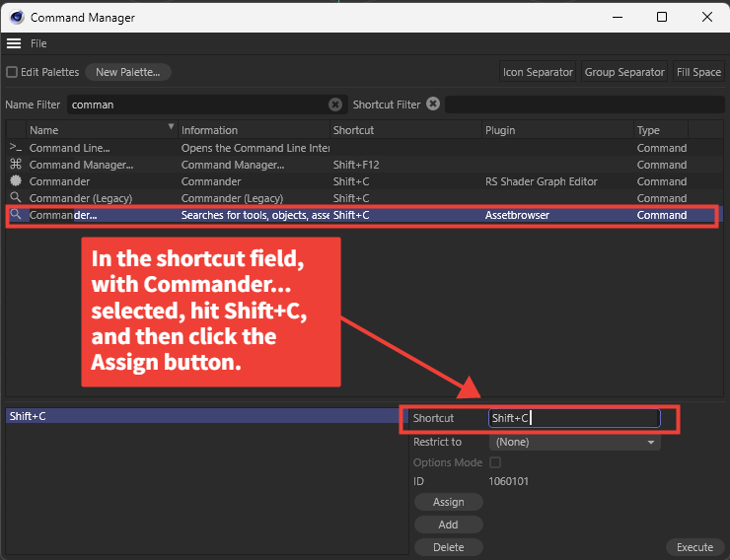
Task: Select the Command Line... row name
Action: pos(70,148)
